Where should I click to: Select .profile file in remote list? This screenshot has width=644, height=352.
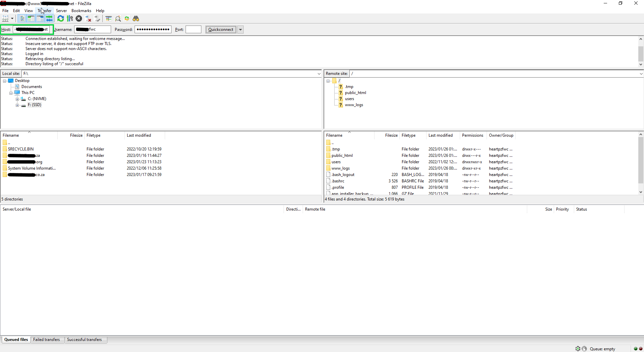[x=338, y=187]
